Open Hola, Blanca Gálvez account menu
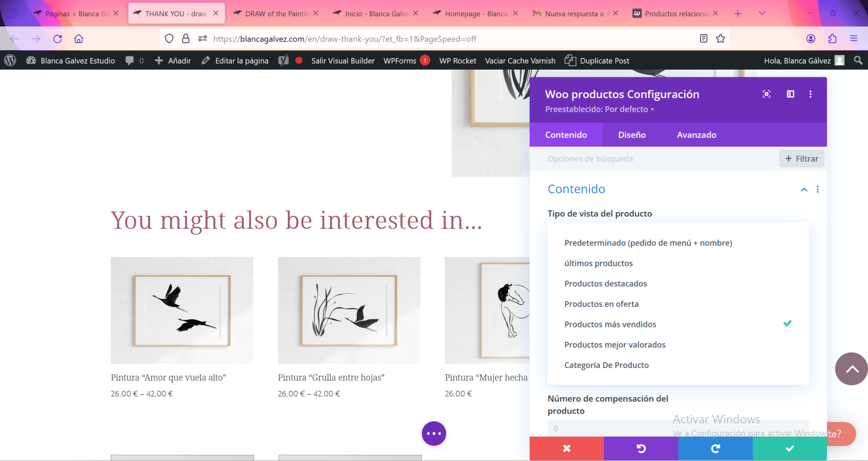 click(804, 61)
